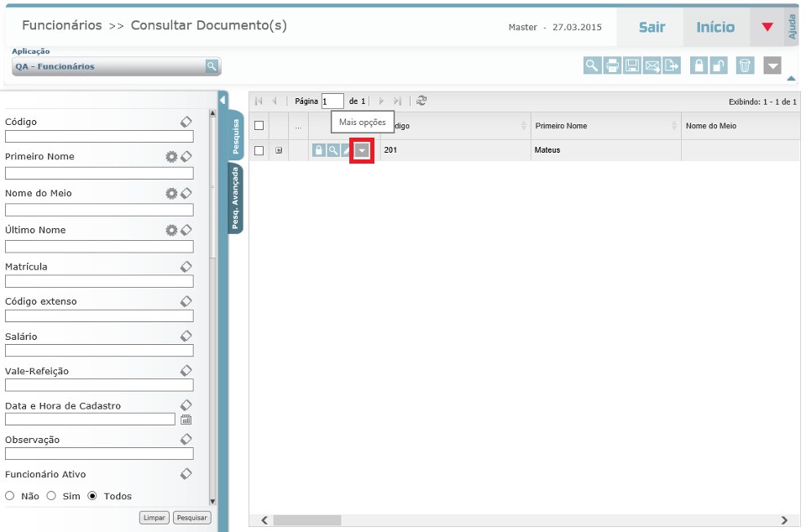Click the magnifier view icon in row 201
This screenshot has height=532, width=806.
click(333, 150)
